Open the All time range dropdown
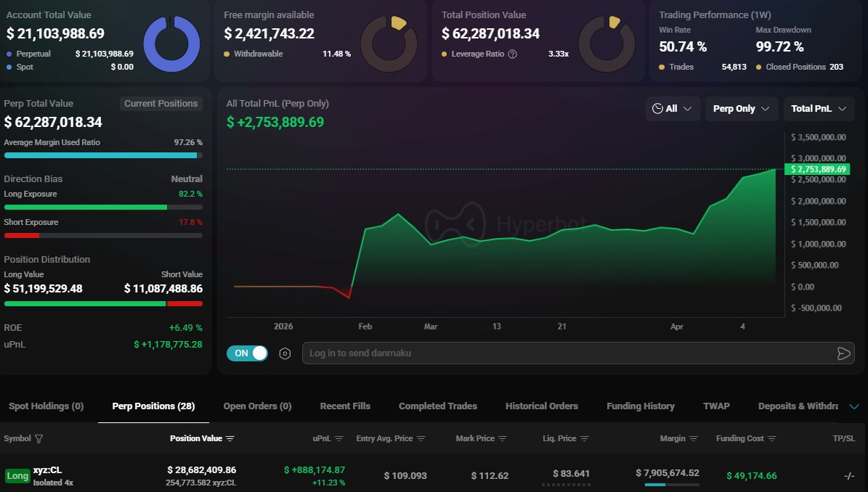Screen dimensions: 868x492 coord(673,108)
